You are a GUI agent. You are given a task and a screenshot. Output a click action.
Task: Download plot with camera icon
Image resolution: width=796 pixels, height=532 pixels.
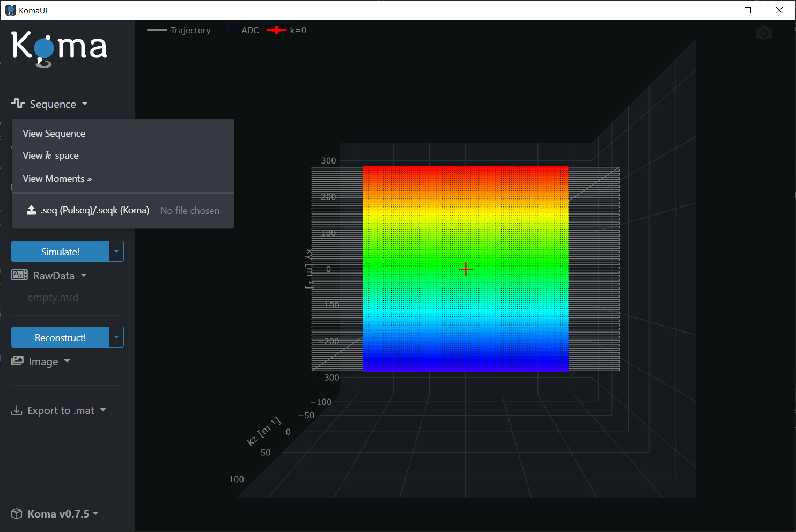tap(764, 33)
